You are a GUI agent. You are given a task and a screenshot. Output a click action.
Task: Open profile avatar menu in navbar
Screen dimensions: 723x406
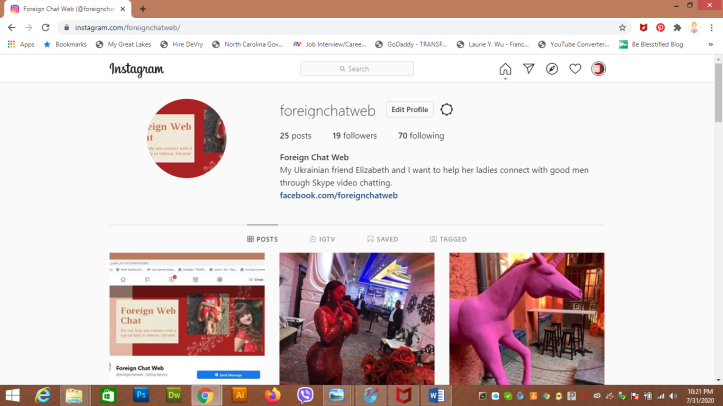(599, 69)
